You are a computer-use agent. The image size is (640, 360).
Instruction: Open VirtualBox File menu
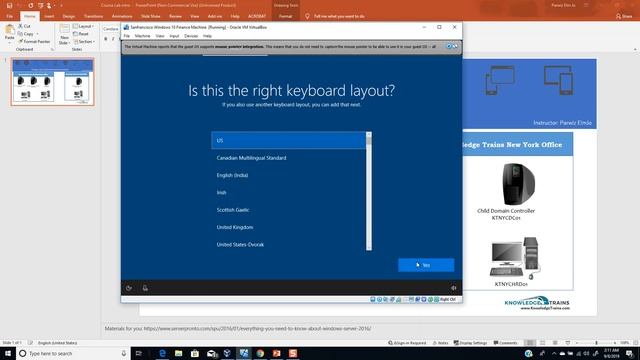pyautogui.click(x=127, y=36)
